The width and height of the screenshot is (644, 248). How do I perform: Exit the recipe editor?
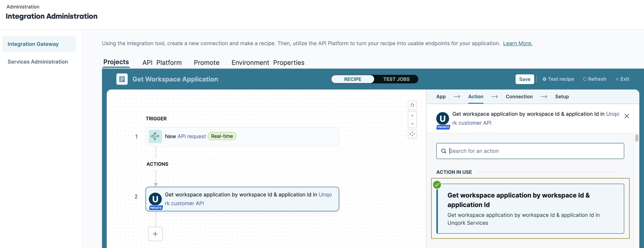(x=622, y=79)
